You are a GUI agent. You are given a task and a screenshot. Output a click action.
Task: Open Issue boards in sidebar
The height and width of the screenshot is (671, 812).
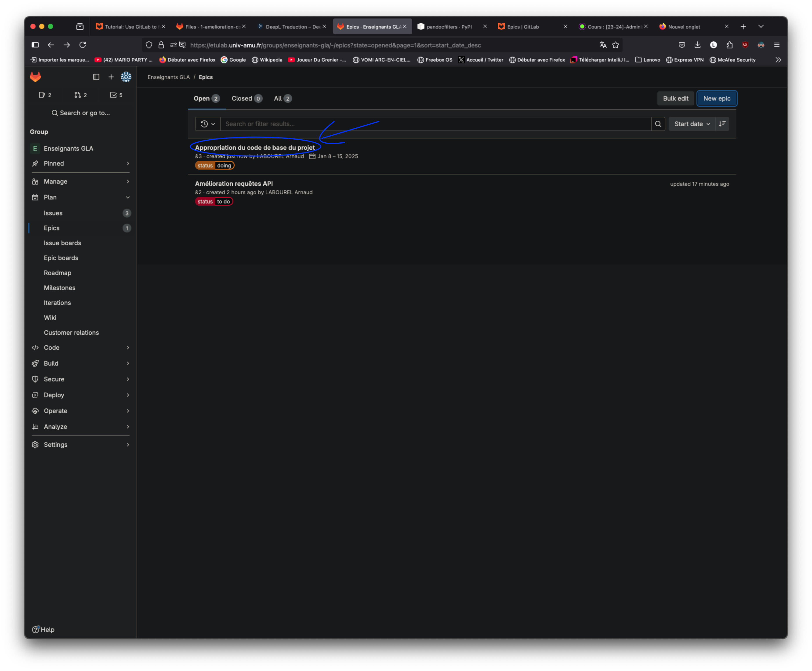pos(80,243)
